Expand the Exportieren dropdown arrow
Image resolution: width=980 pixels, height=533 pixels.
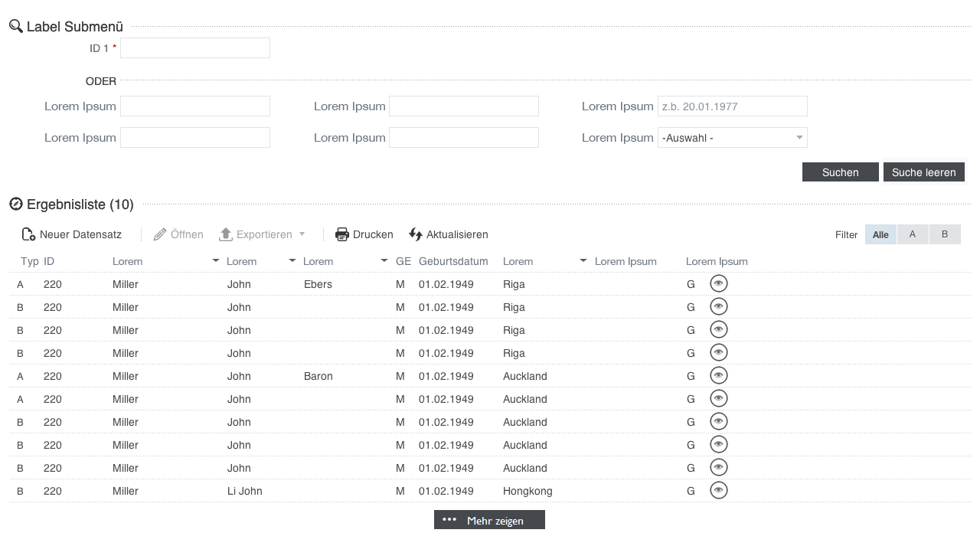coord(302,234)
